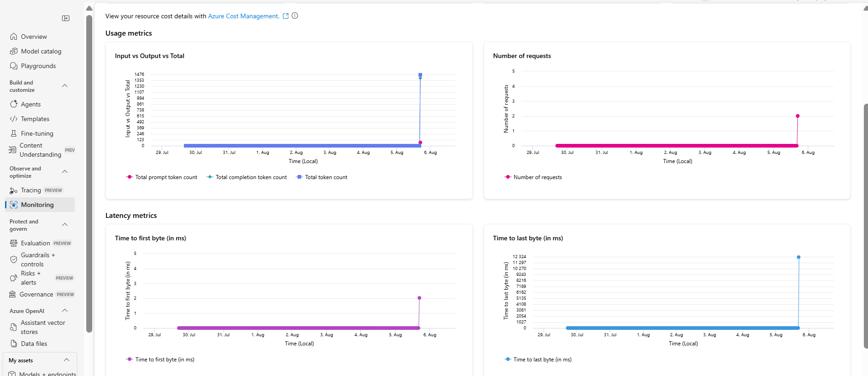Toggle the Time to first byte legend entry
Screen dimensions: 868x376
(x=160, y=360)
